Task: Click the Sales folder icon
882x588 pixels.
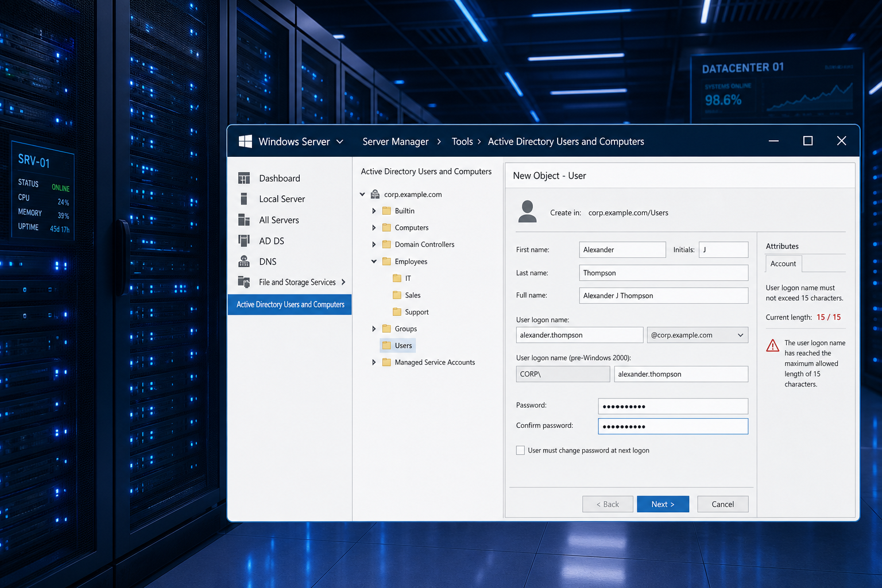Action: 397,295
